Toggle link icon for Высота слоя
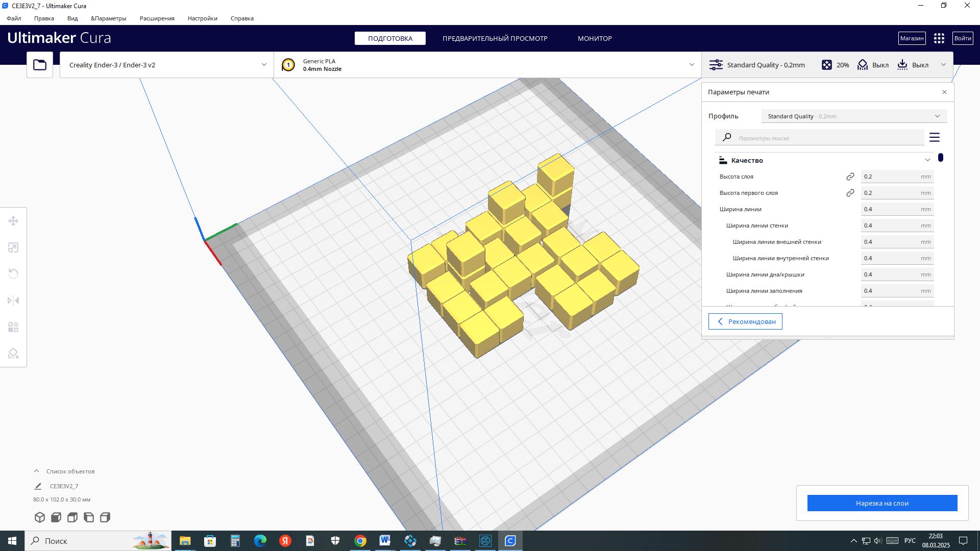 (x=850, y=177)
